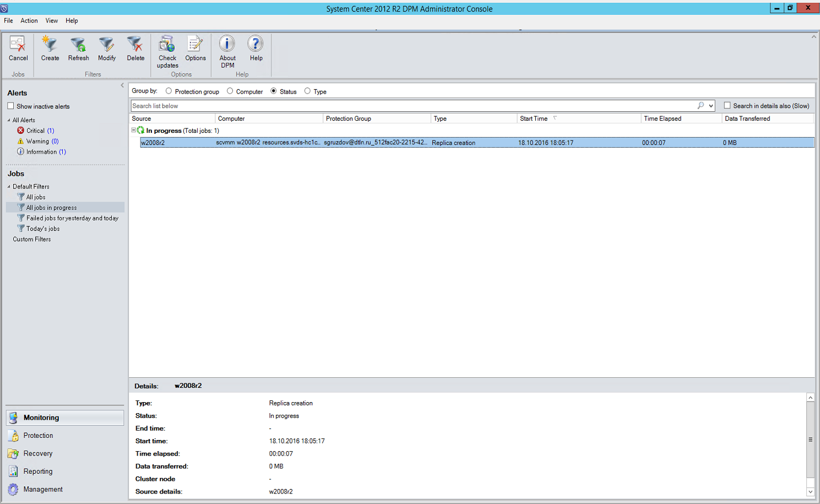Enable Search in details also (Slow)
The image size is (820, 504).
tap(727, 105)
